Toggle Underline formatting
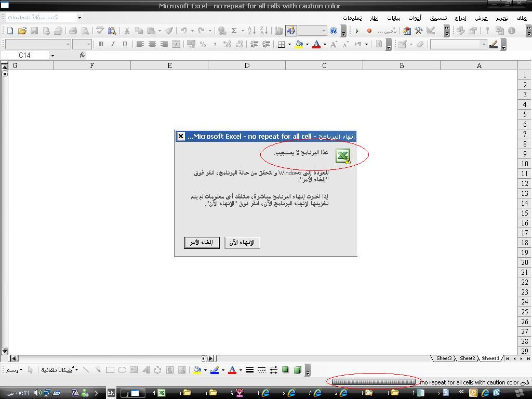Image resolution: width=532 pixels, height=399 pixels. (x=125, y=44)
